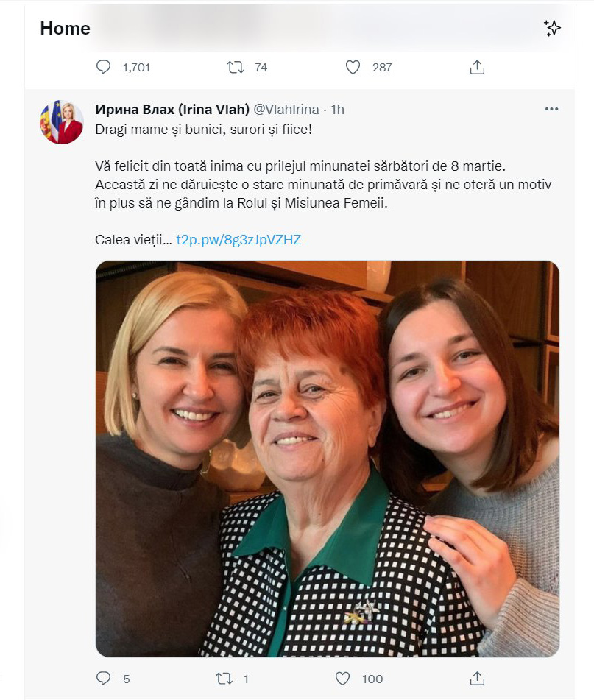Click the Home heading
Screen dimensions: 594x700
(x=65, y=29)
